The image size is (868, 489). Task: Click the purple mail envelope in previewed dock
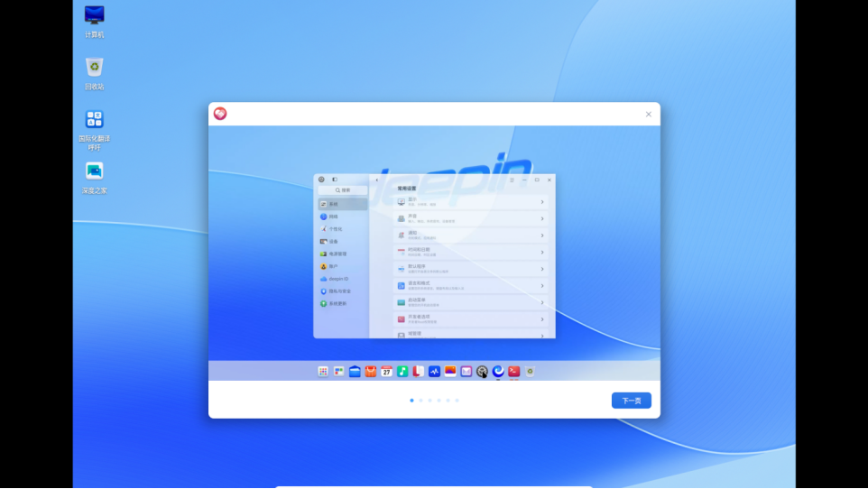click(466, 372)
